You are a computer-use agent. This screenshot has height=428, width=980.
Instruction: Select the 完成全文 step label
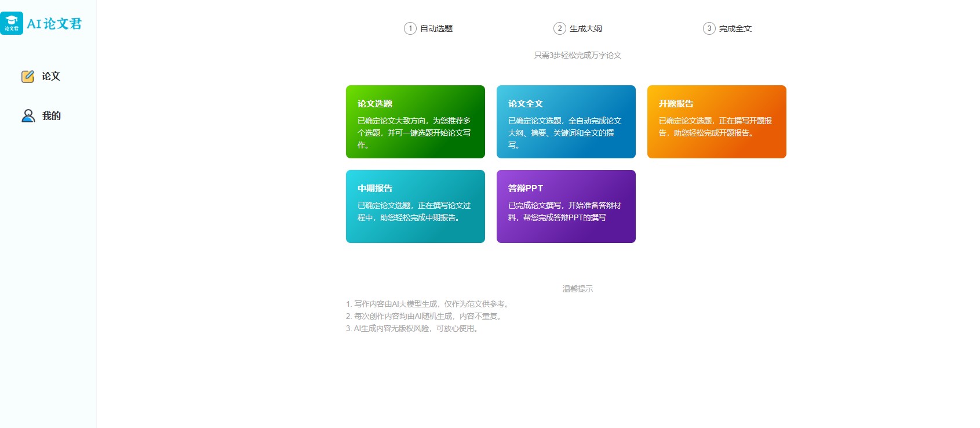tap(735, 28)
